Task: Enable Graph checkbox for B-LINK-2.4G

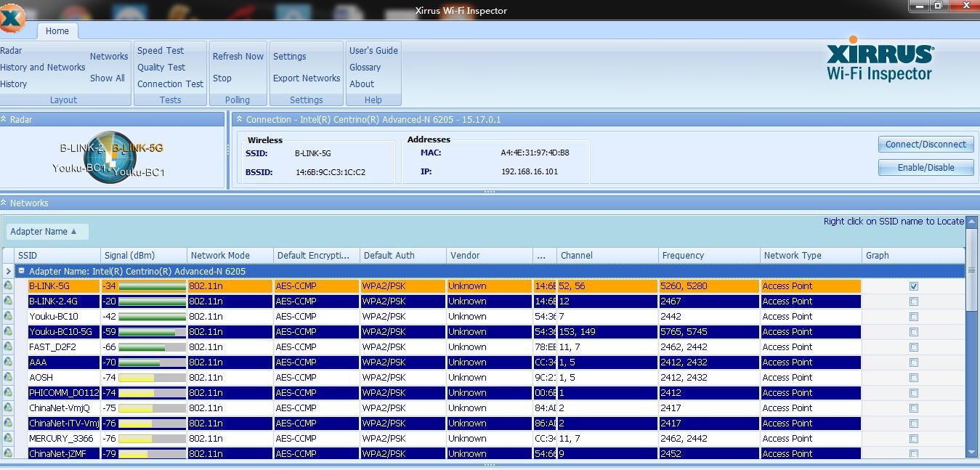Action: (x=914, y=301)
